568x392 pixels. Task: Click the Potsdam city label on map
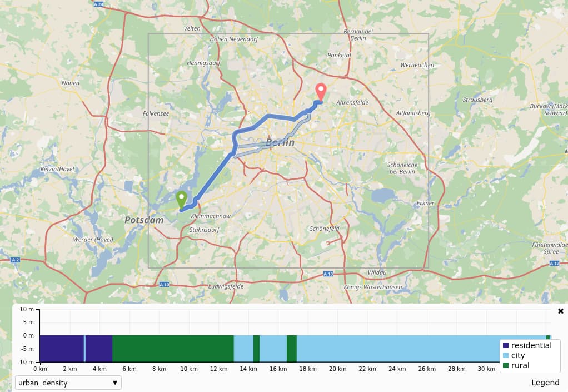pos(144,220)
